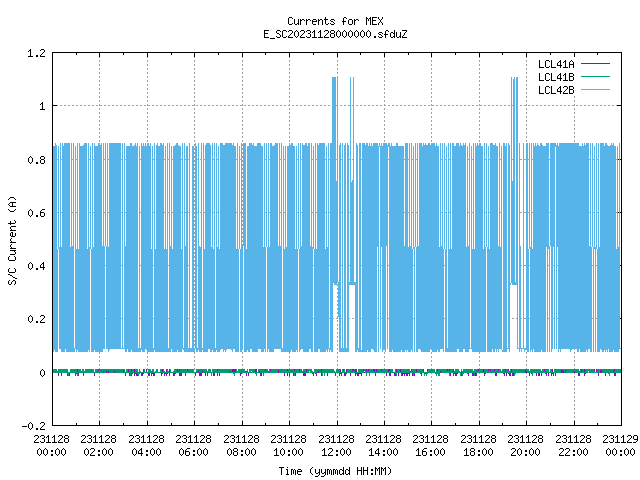This screenshot has height=480, width=640.
Task: Click the x-axis tick 231128 10:00
Action: click(x=288, y=446)
